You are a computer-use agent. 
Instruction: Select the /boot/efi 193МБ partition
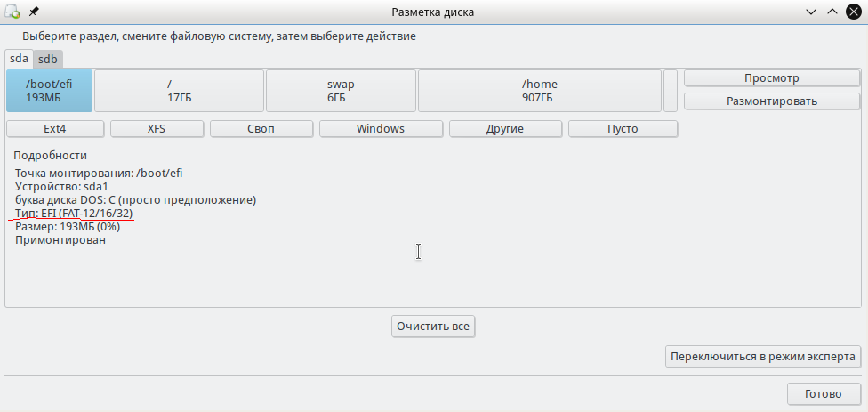[49, 91]
